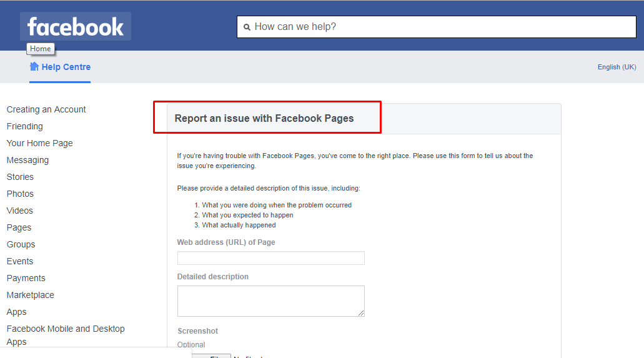The width and height of the screenshot is (644, 358).
Task: Open the Friending help topic
Action: [24, 126]
